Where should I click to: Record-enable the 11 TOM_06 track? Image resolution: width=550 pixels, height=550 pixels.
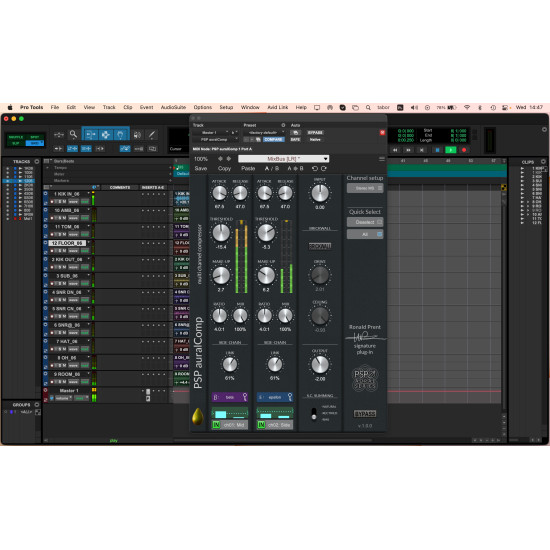(52, 234)
